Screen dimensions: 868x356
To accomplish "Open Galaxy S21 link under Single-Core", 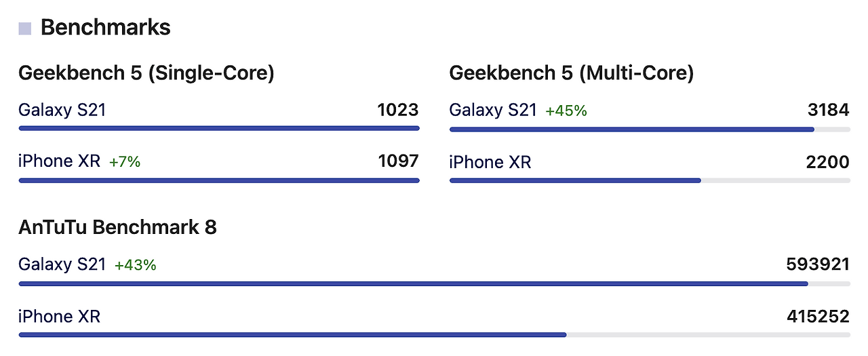I will [62, 109].
